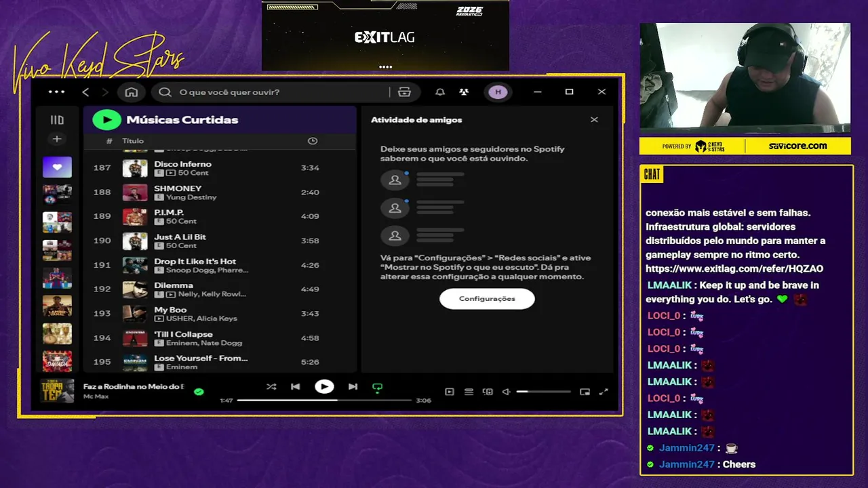The height and width of the screenshot is (488, 868).
Task: Open the now playing album cover
Action: pos(57,391)
